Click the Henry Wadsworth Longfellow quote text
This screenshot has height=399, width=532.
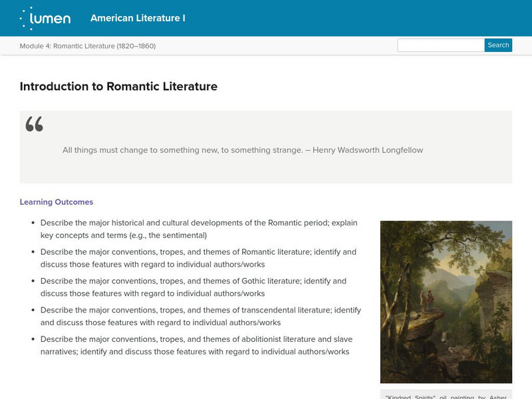(242, 150)
